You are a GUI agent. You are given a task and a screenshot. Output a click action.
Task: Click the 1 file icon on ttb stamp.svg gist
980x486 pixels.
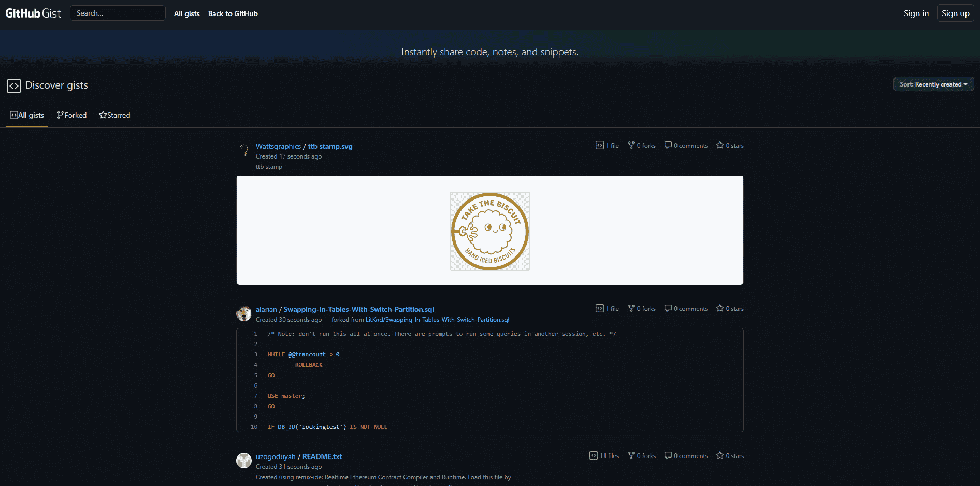pos(600,145)
